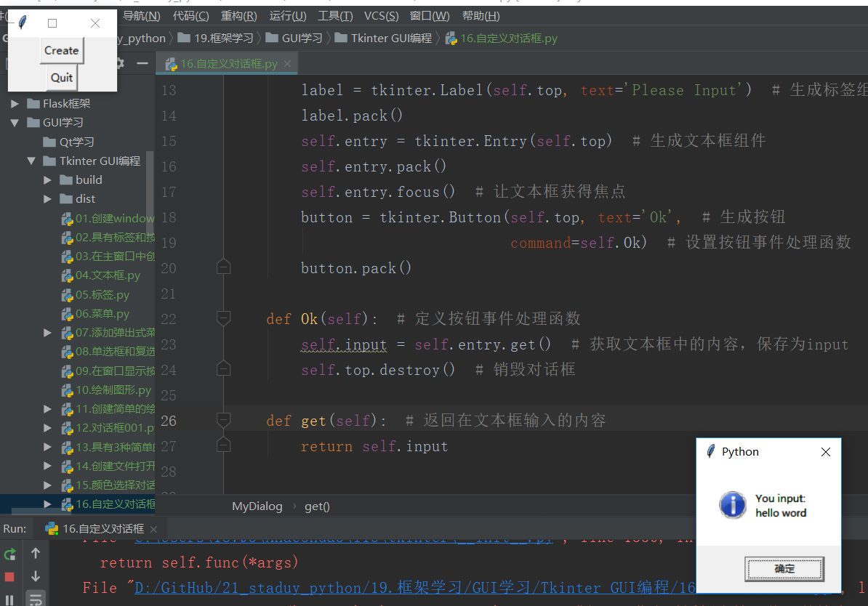The height and width of the screenshot is (606, 868).
Task: Open project panel settings gear
Action: 120,63
